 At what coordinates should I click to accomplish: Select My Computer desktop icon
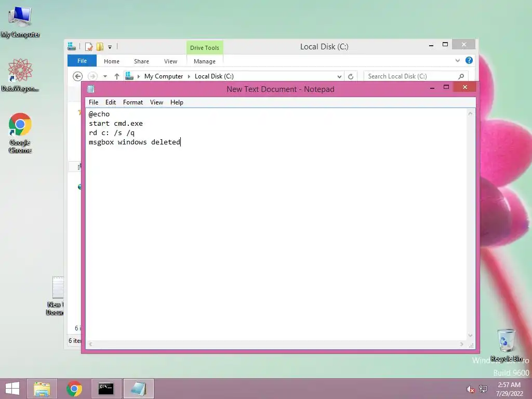click(x=20, y=22)
